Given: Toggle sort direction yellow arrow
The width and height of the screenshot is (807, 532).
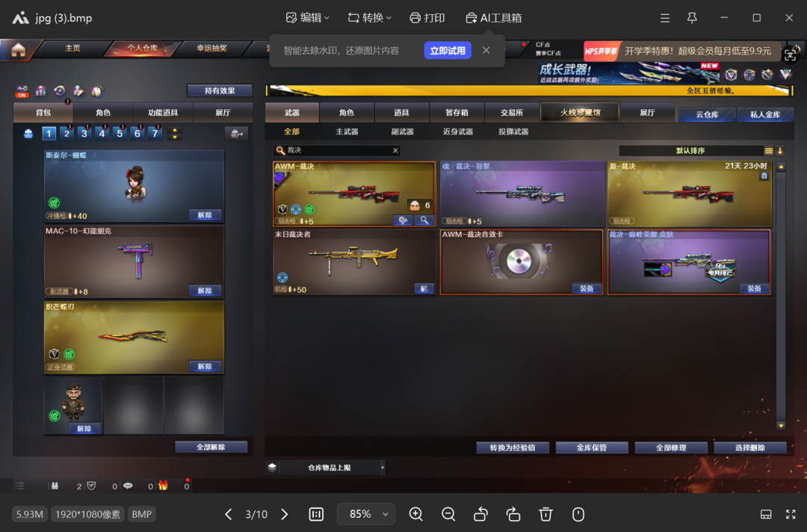Looking at the screenshot, I should pos(780,151).
